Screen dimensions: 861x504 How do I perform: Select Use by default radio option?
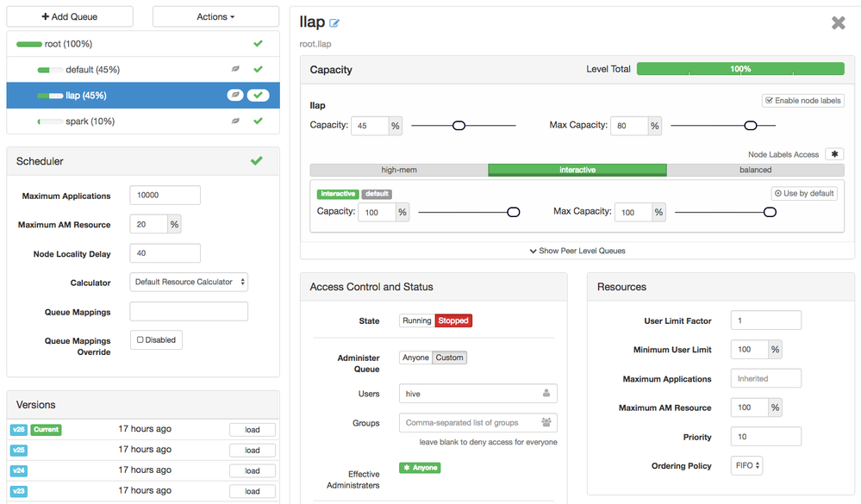pyautogui.click(x=804, y=193)
